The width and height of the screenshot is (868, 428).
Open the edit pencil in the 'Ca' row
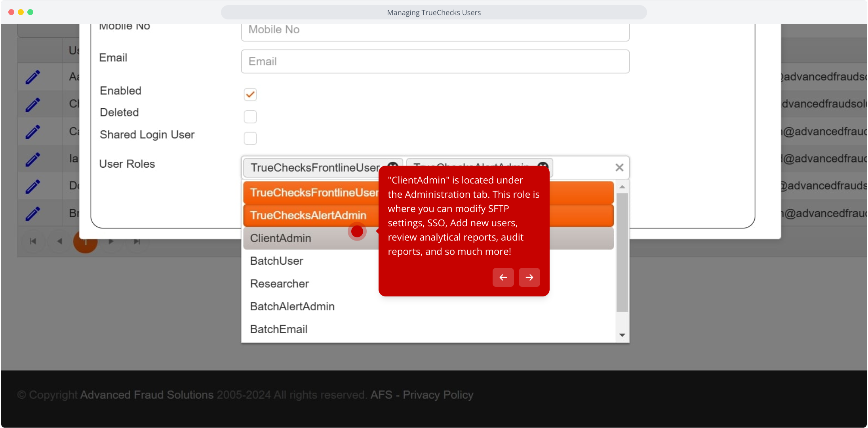coord(33,132)
